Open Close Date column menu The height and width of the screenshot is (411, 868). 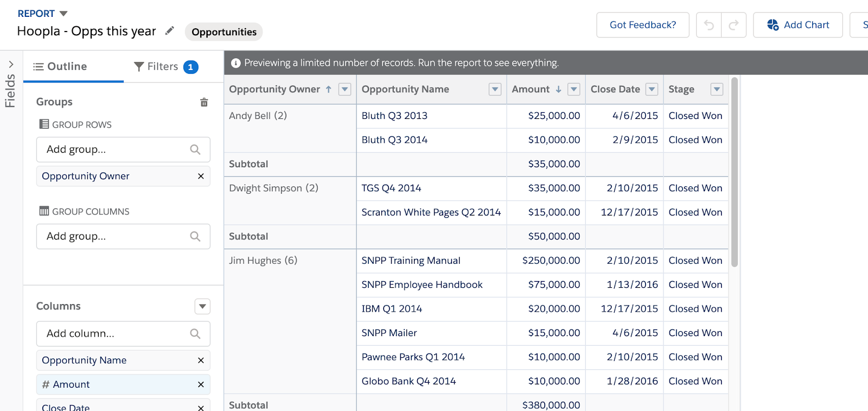pos(652,90)
